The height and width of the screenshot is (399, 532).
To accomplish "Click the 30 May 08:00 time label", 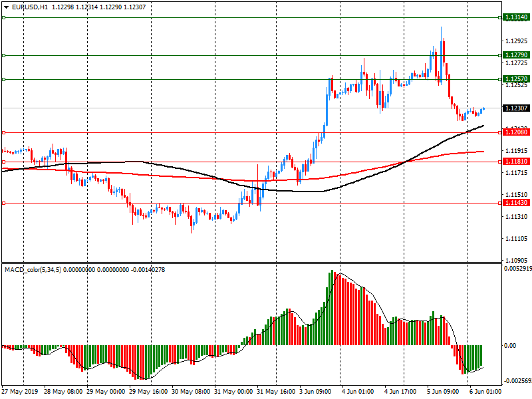I will tap(191, 392).
